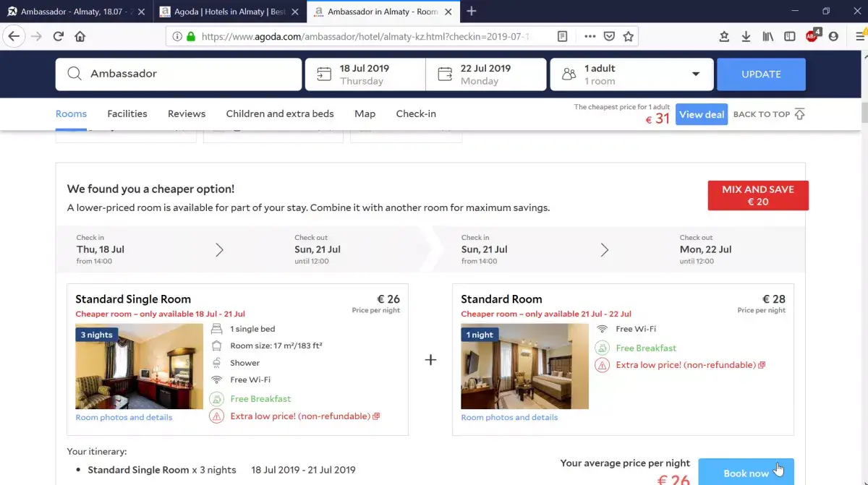Click the 'Free Wi-Fi' text in Standard Room
The width and height of the screenshot is (868, 485).
click(x=636, y=329)
